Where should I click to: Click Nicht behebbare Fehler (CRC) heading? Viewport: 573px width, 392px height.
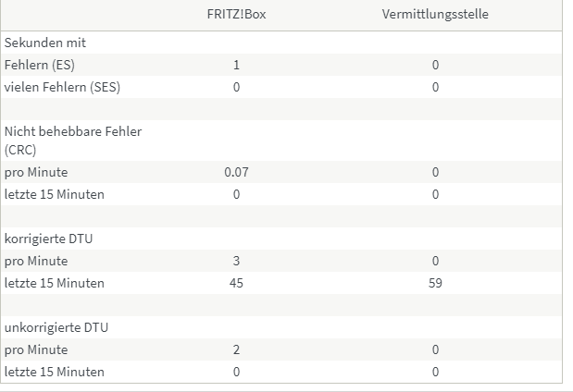click(x=73, y=141)
